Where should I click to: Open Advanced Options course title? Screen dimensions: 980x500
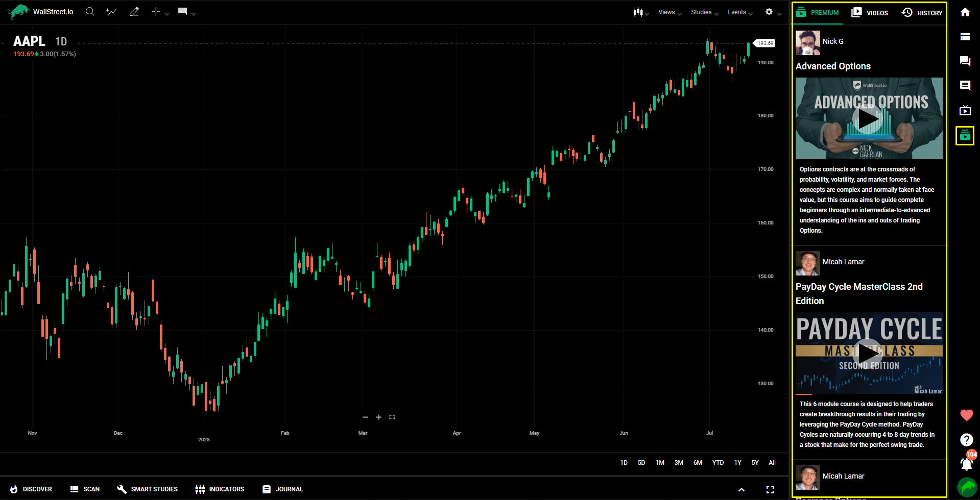pyautogui.click(x=833, y=66)
